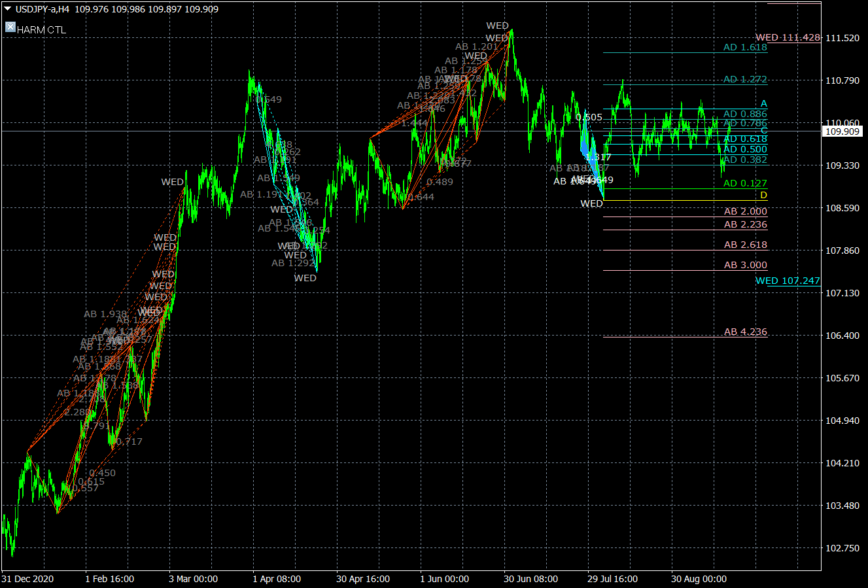Click the 0.717 ratio label
The height and width of the screenshot is (588, 868).
[129, 442]
